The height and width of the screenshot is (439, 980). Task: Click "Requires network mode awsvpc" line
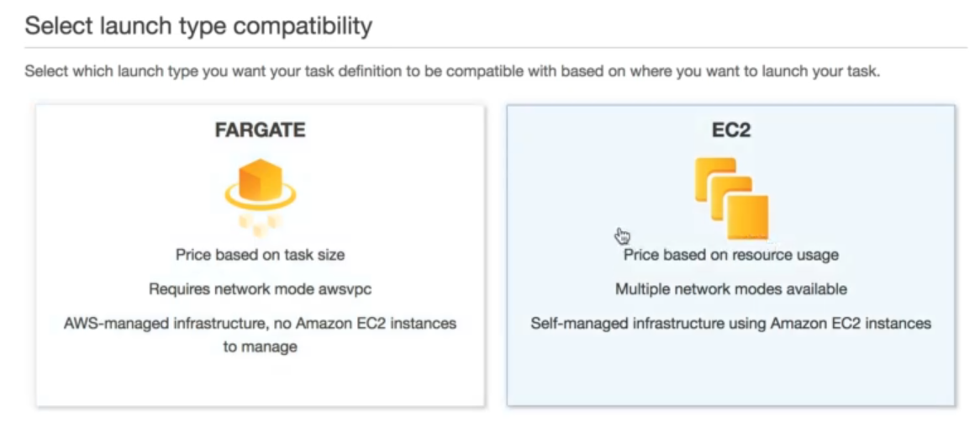click(x=260, y=288)
